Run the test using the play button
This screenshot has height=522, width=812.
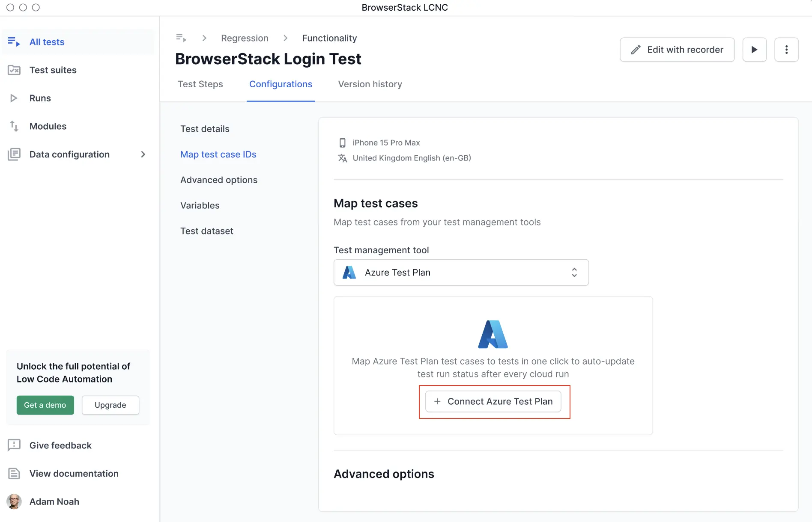754,50
